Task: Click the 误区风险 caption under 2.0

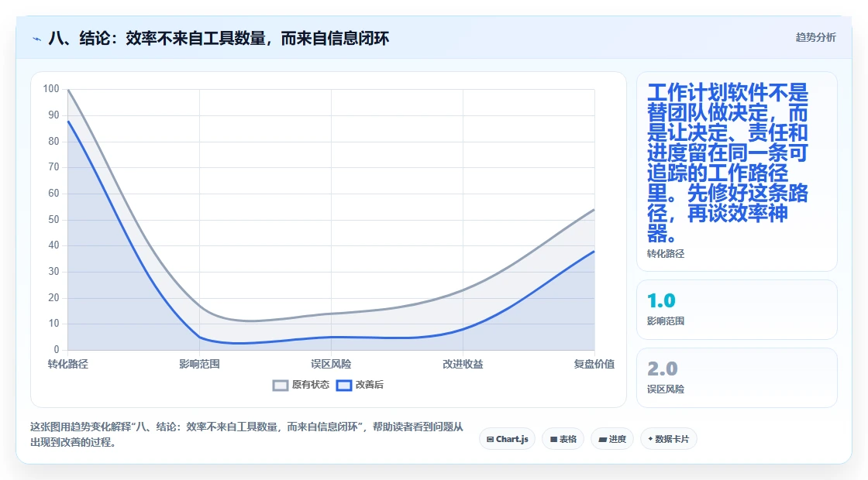Action: (666, 389)
